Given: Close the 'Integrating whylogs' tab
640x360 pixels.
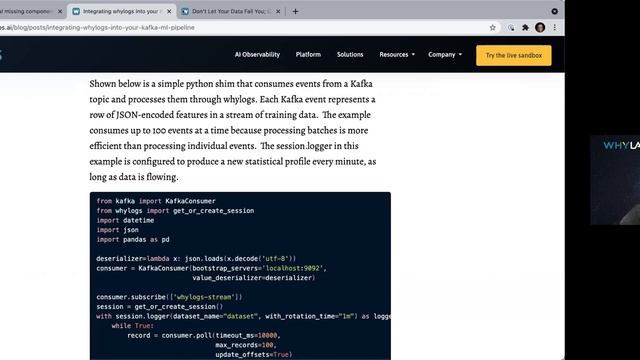Looking at the screenshot, I should 169,11.
